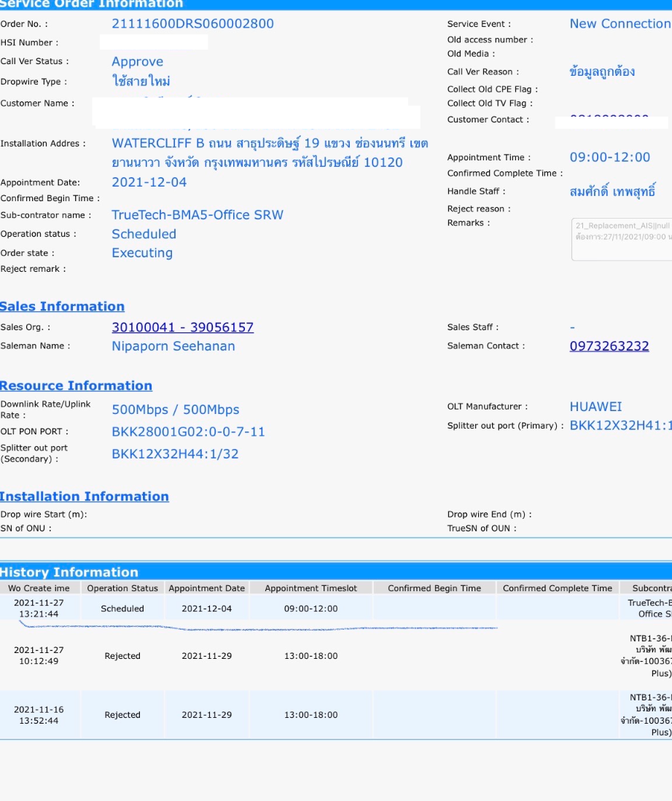Click Sales Org link 30100041 - 39056157

click(x=182, y=327)
